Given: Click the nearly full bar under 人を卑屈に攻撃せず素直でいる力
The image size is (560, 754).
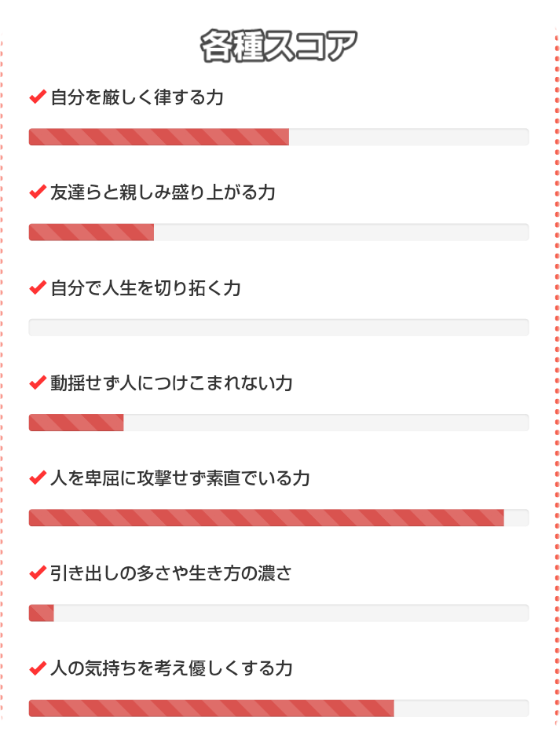Looking at the screenshot, I should [279, 518].
